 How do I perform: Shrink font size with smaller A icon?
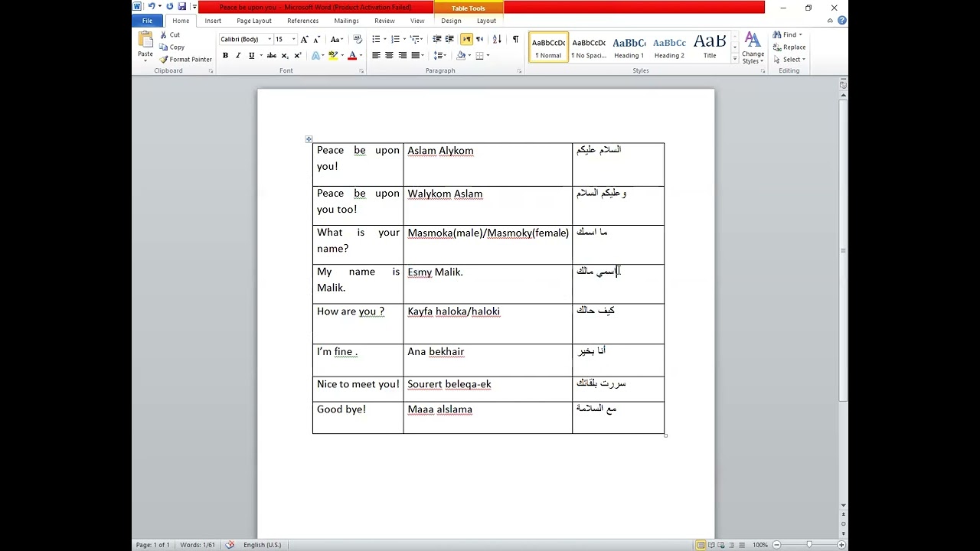[317, 39]
